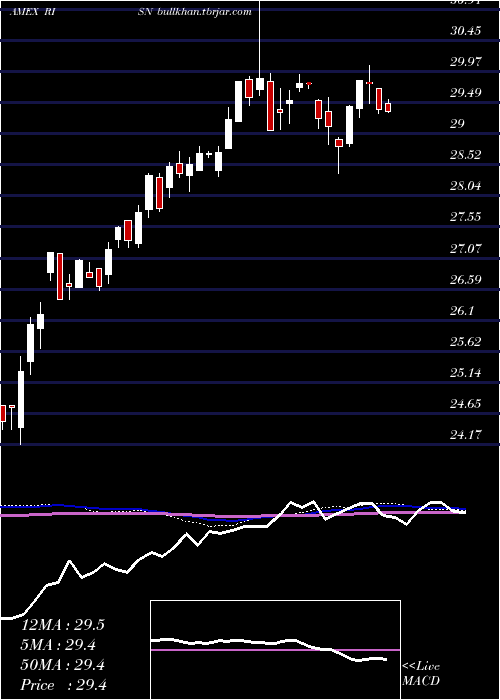This screenshot has width=500, height=700.
Task: Select the Price : 29.4 readout
Action: coord(63,685)
